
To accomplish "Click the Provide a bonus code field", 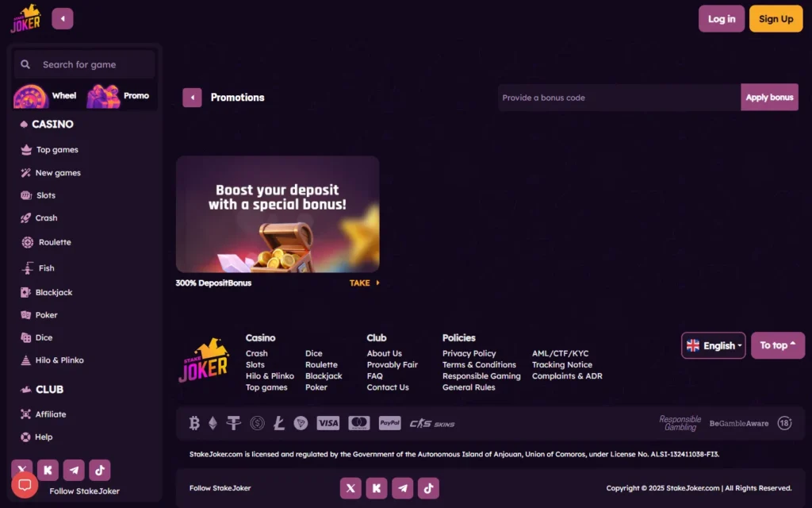I will 619,98.
